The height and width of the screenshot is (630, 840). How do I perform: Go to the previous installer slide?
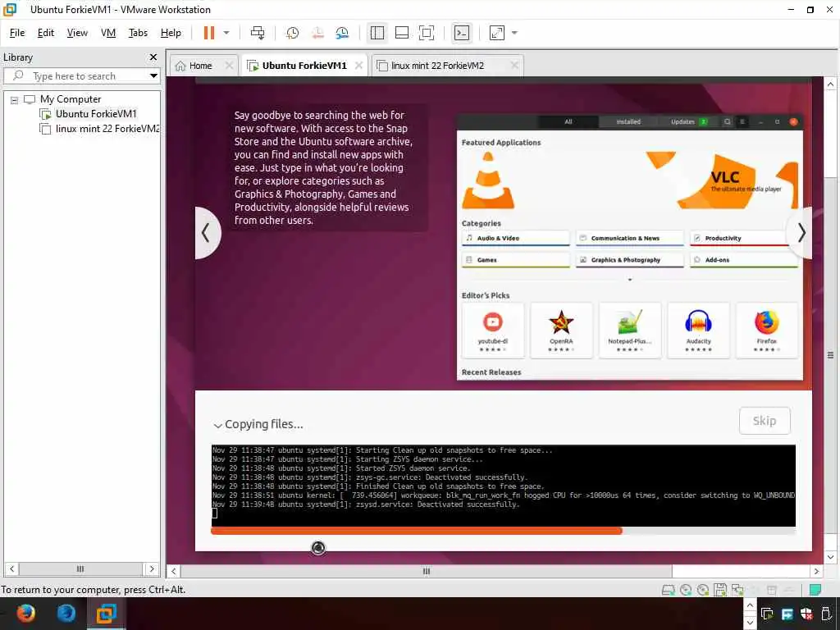(206, 233)
